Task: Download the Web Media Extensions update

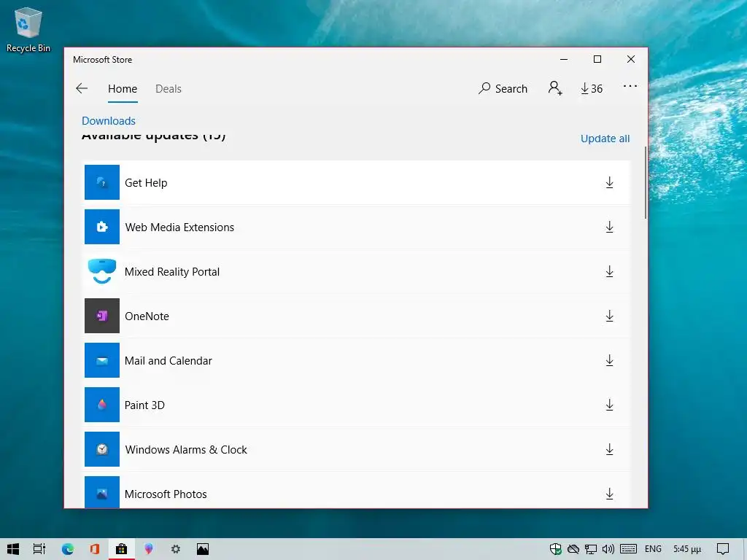Action: 609,227
